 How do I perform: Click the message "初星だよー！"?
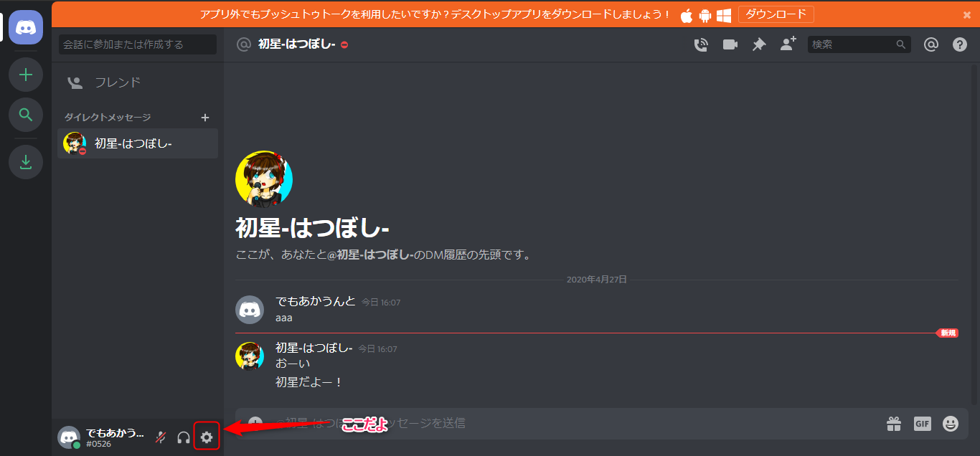pyautogui.click(x=310, y=383)
